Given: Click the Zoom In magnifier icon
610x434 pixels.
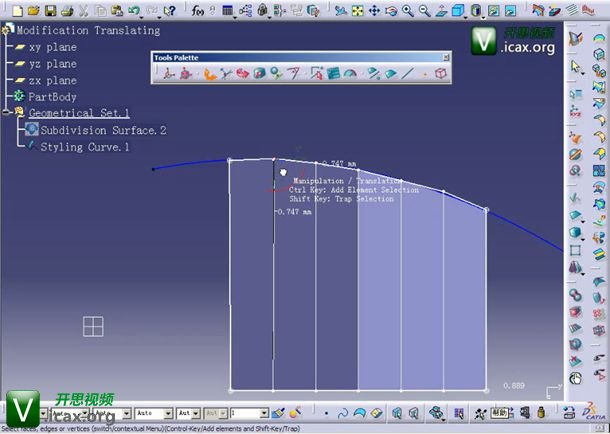Looking at the screenshot, I should point(407,11).
